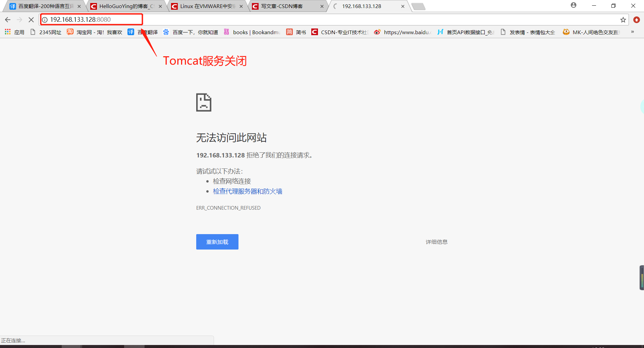
Task: Open the 检查代理服务器和防火墙 link
Action: 247,191
